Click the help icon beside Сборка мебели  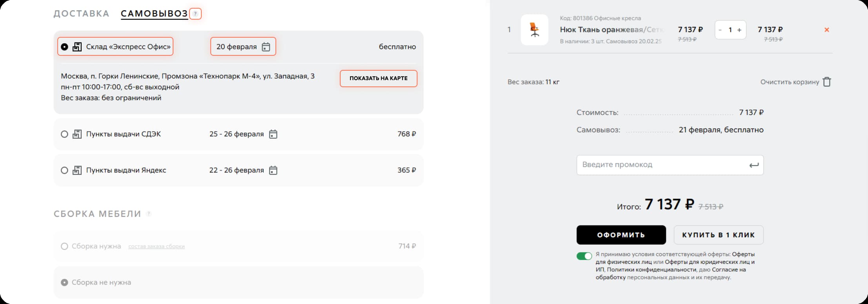click(149, 214)
